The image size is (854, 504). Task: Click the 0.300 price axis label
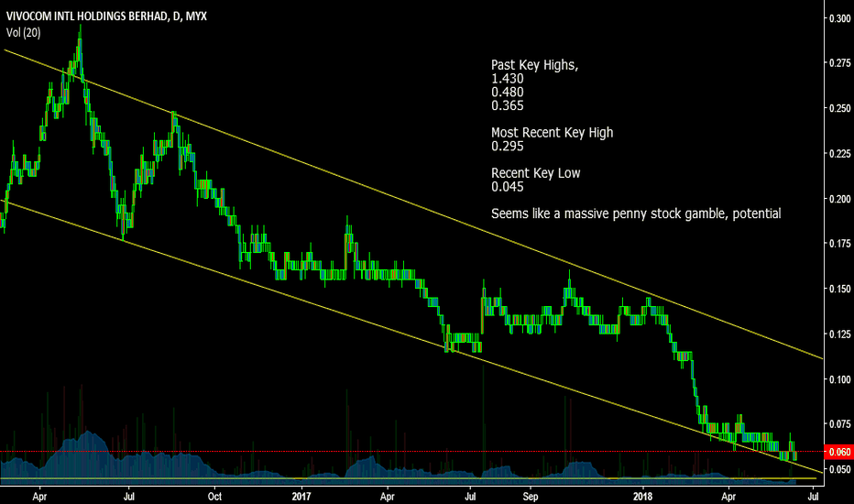(840, 18)
